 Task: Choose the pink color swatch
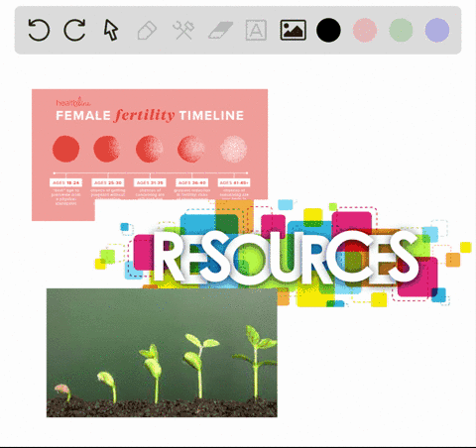pyautogui.click(x=365, y=31)
